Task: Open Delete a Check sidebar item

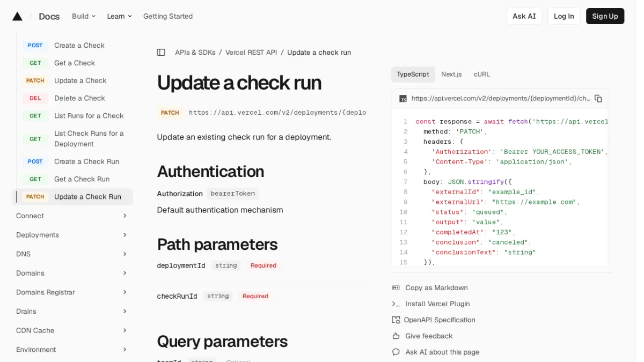Action: tap(79, 98)
